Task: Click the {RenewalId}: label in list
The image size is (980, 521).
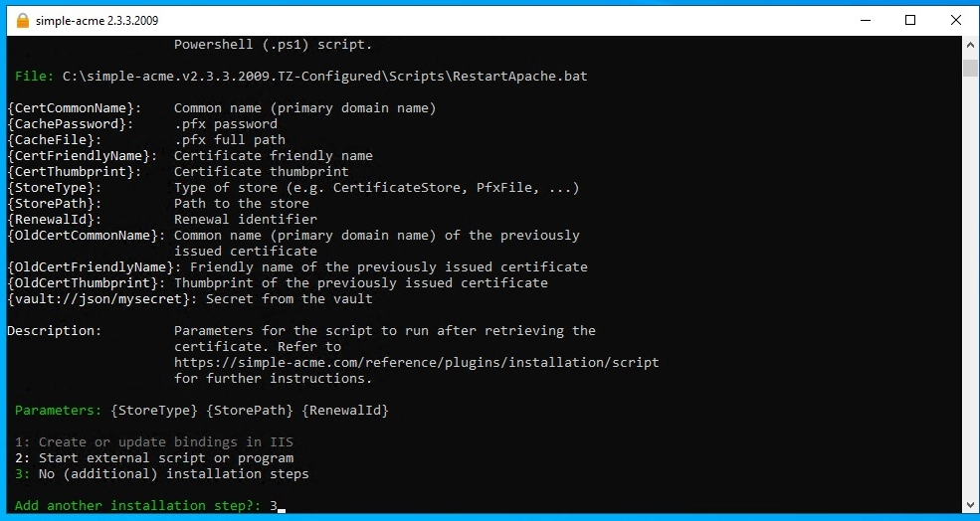Action: pos(55,220)
